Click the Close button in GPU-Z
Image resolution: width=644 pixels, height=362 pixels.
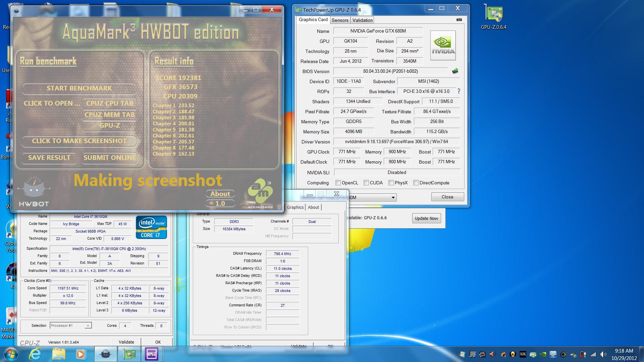tap(447, 197)
